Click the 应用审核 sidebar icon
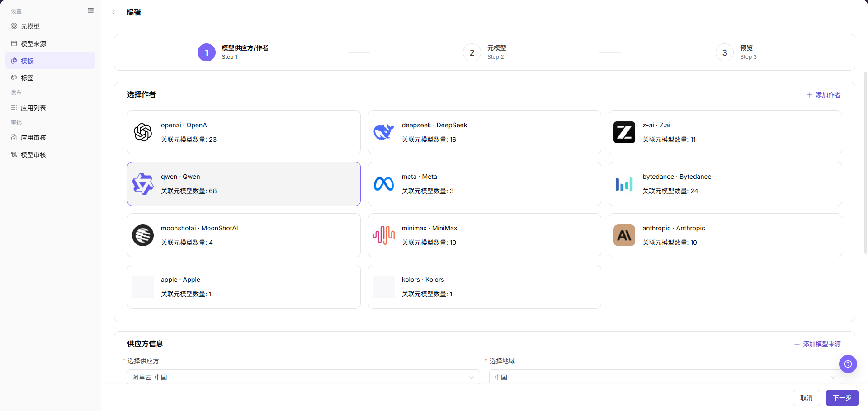This screenshot has width=868, height=411. coord(14,138)
